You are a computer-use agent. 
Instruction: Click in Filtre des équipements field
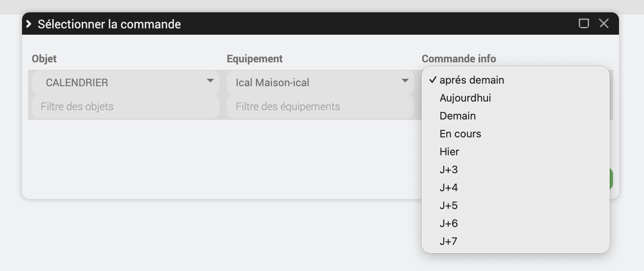coord(320,106)
